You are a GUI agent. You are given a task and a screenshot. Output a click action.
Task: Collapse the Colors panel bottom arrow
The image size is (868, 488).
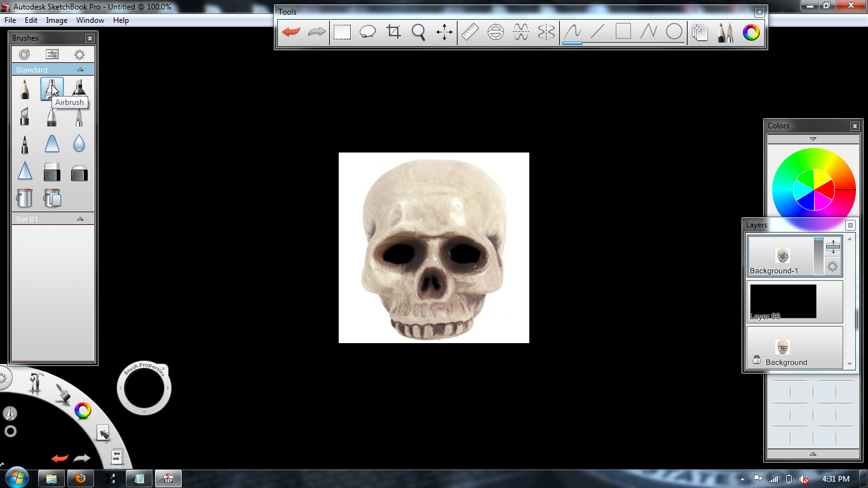click(x=813, y=454)
